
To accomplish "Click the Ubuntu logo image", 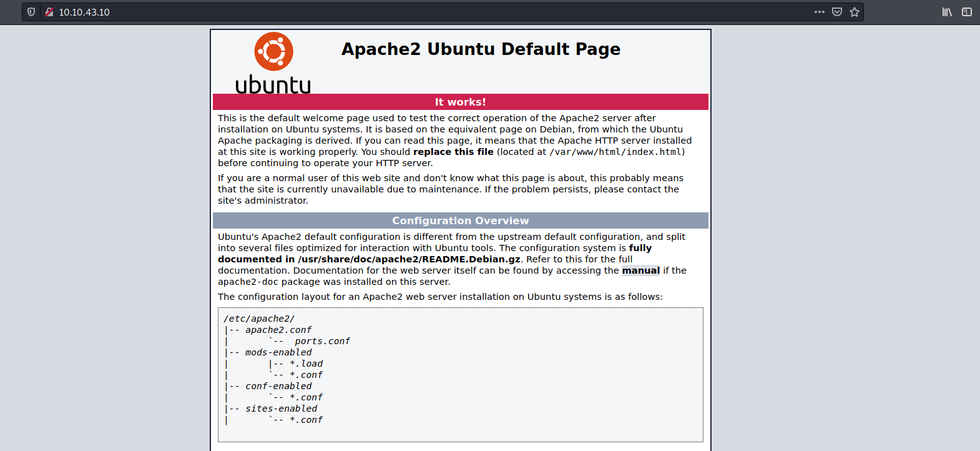I will coord(273,62).
